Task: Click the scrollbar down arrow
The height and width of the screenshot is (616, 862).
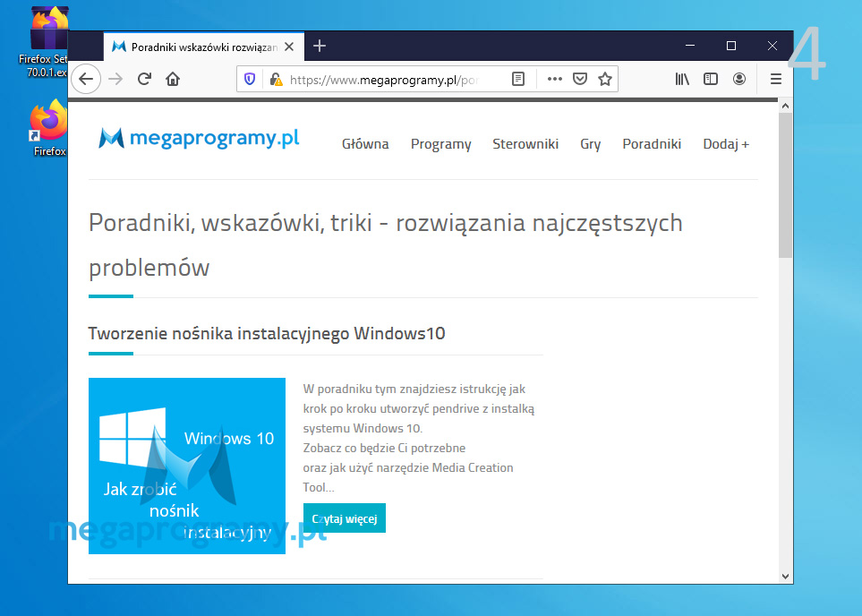Action: (785, 577)
